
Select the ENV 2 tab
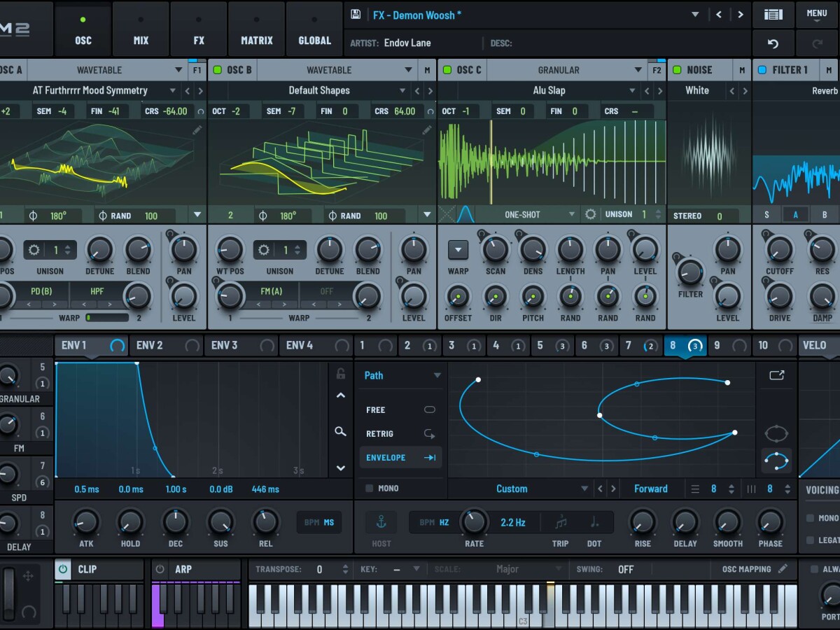point(150,345)
